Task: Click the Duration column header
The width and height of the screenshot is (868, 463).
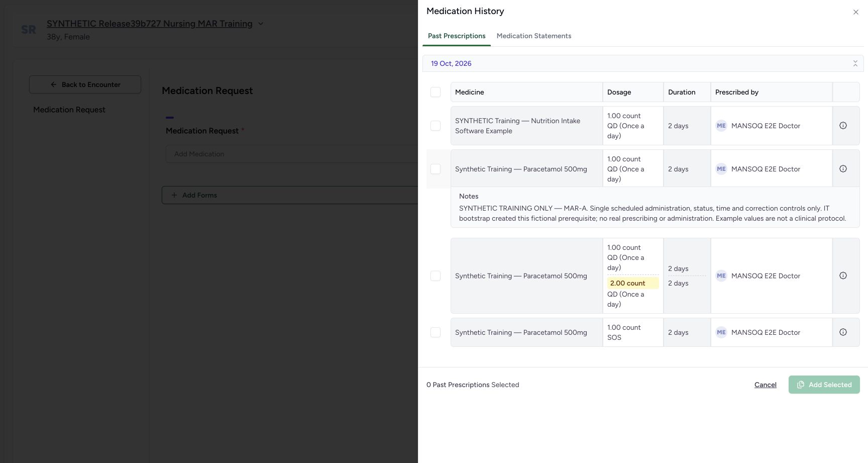Action: pyautogui.click(x=682, y=92)
